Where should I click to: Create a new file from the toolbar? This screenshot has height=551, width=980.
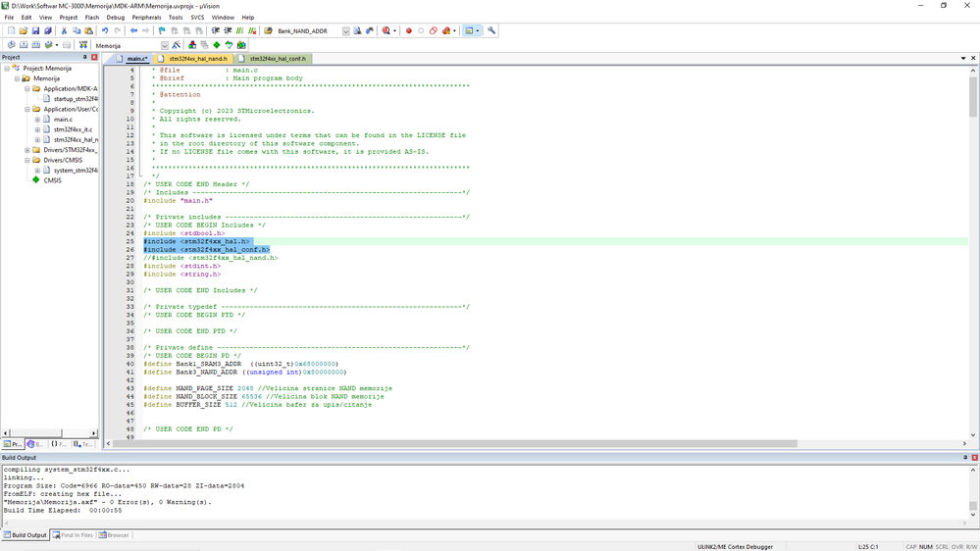[x=11, y=30]
